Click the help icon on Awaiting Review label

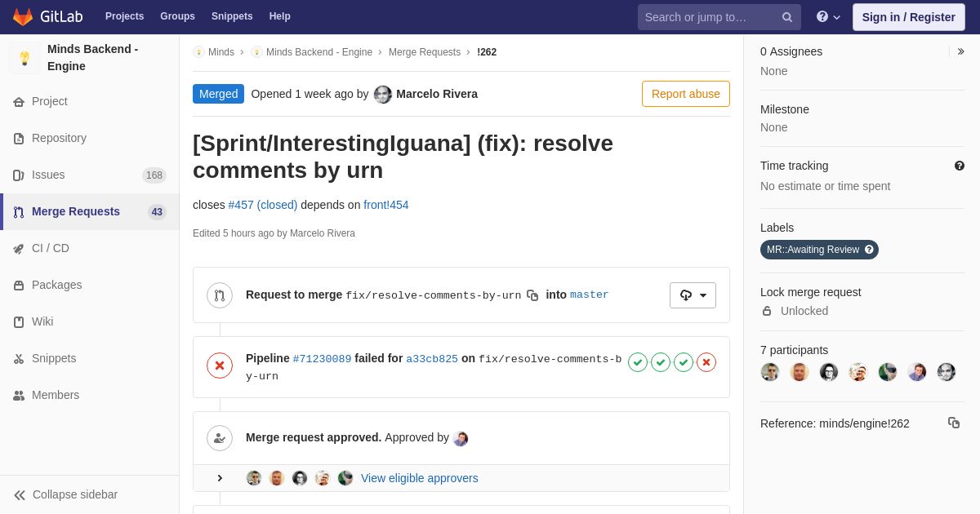[x=869, y=250]
